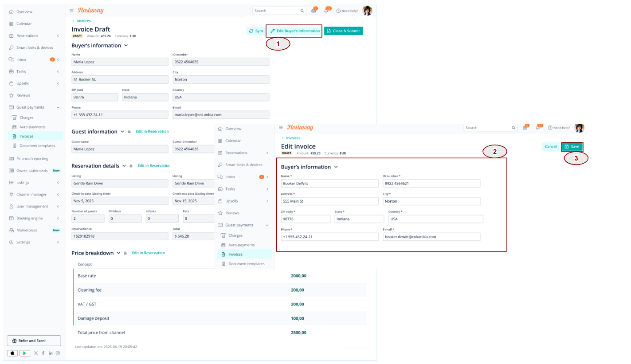631x364 pixels.
Task: Open Smart locks & devices in Invoice Draft sidebar
Action: (35, 47)
